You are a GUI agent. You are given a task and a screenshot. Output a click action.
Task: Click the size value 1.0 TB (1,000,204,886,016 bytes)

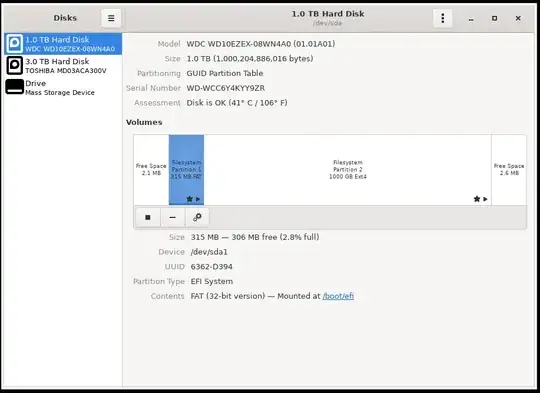pos(250,59)
